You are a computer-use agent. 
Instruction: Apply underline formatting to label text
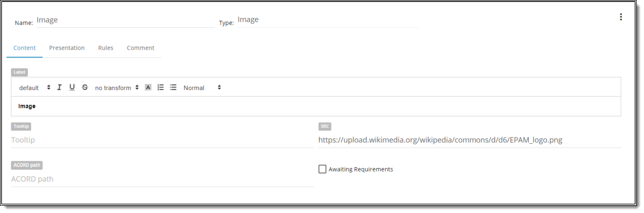(x=72, y=87)
